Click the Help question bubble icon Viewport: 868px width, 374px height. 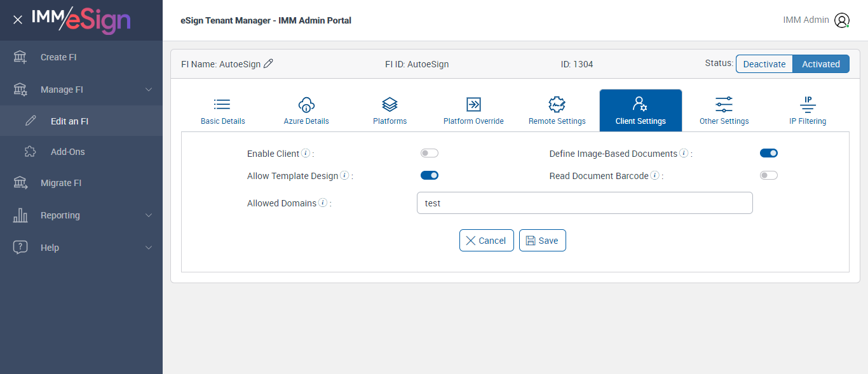click(20, 248)
